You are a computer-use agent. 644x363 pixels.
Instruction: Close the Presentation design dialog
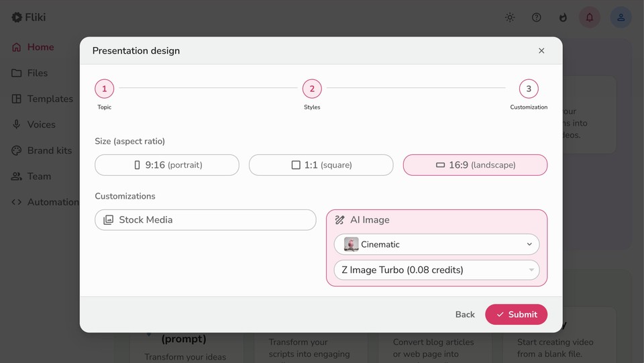tap(541, 51)
